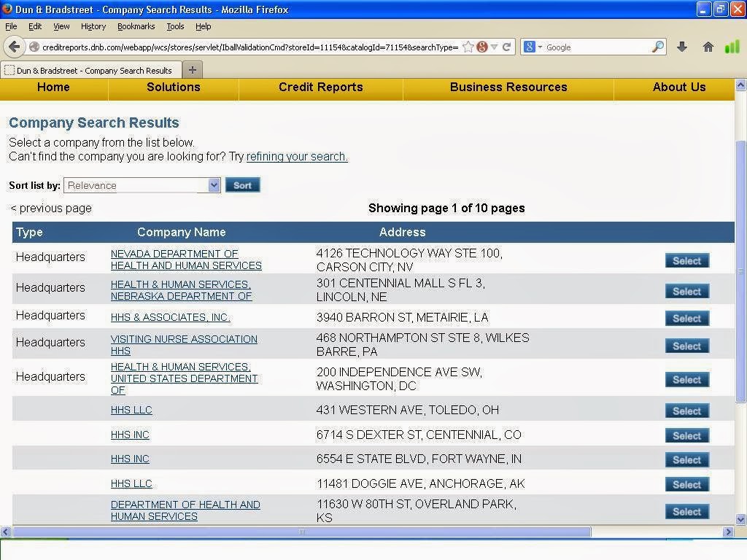Select the Anchorage, AK company
Viewport: 747px width, 560px height.
(687, 484)
